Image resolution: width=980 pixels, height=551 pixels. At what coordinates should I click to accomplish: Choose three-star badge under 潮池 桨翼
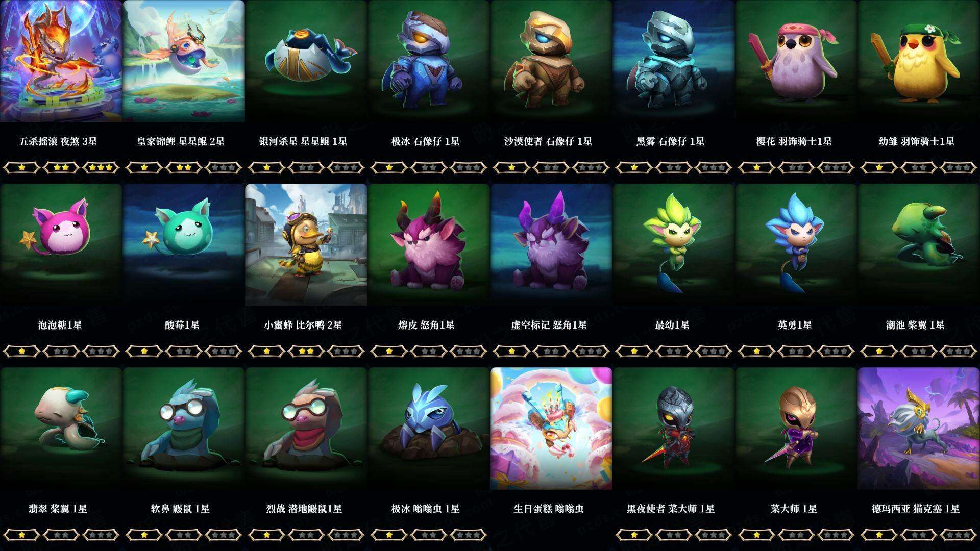point(959,351)
